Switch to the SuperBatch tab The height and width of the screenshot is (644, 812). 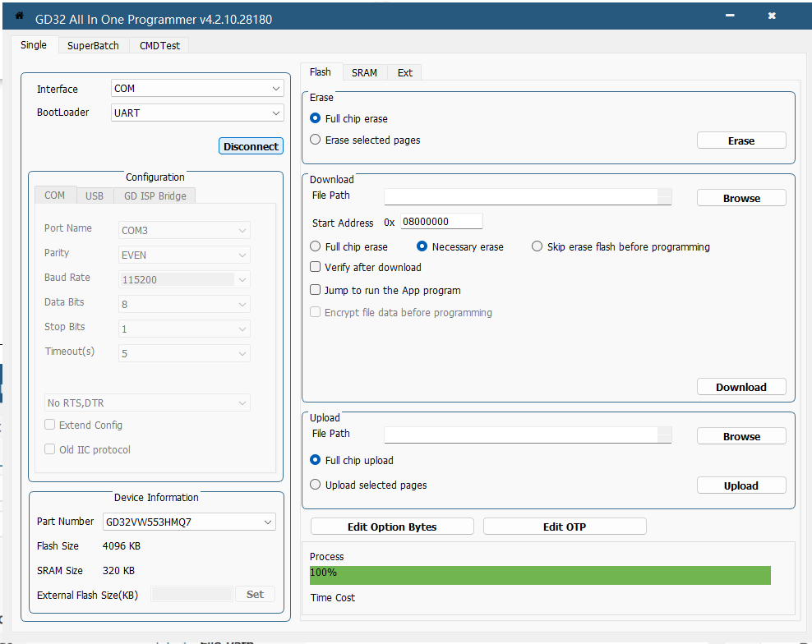(x=93, y=46)
